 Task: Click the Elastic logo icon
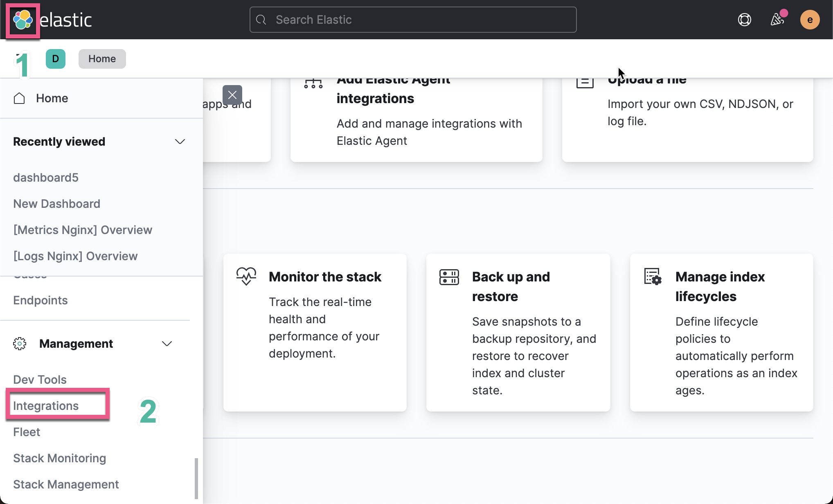pos(23,20)
